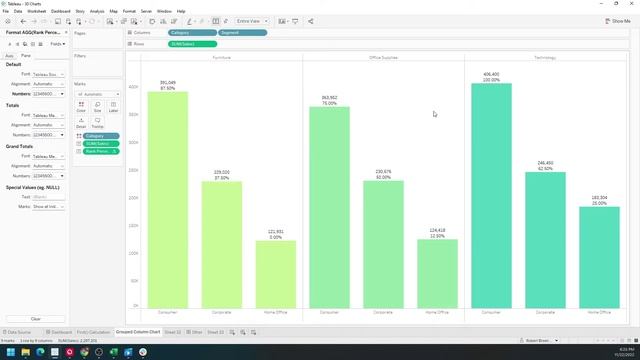Screen dimensions: 640x360
Task: Click the Presentation Mode toolbar icon
Action: [295, 21]
